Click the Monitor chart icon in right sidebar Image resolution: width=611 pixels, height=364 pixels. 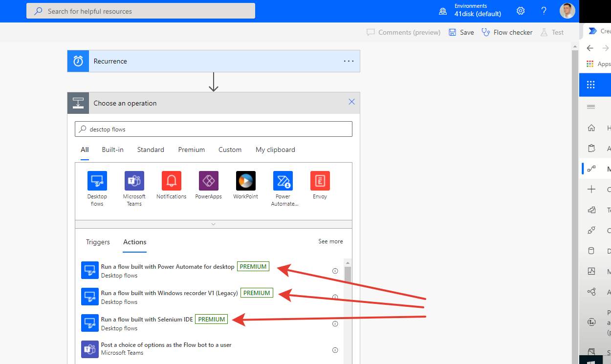tap(591, 272)
